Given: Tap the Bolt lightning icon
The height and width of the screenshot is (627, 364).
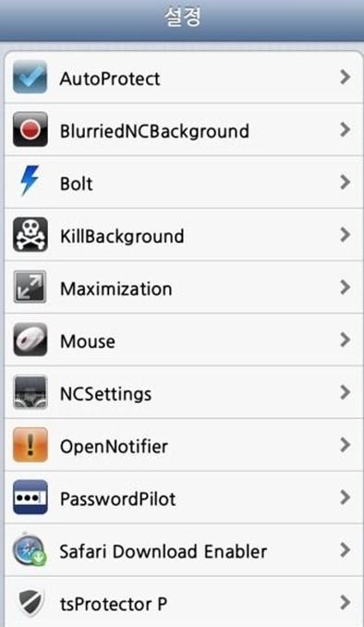Looking at the screenshot, I should pos(30,181).
